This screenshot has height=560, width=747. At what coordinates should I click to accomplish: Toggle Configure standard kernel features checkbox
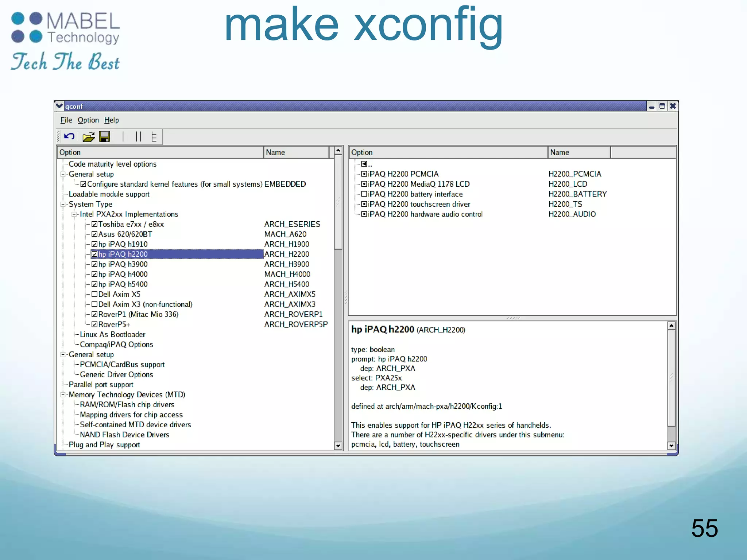[84, 184]
